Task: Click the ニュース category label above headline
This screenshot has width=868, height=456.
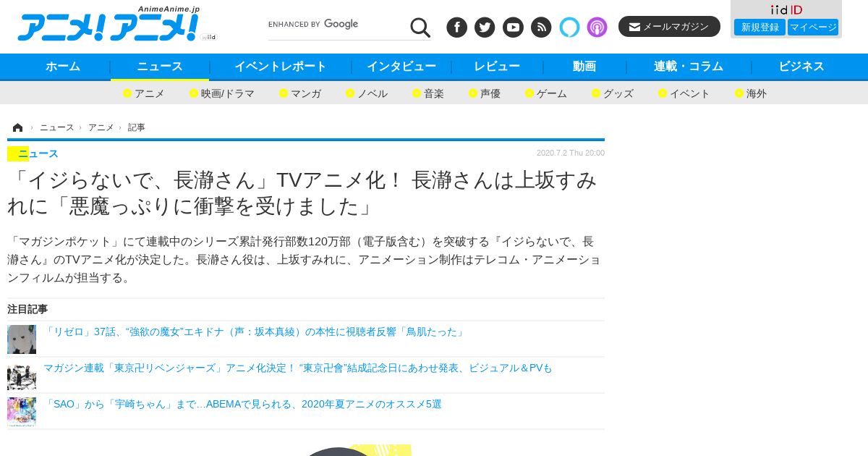Action: [38, 153]
